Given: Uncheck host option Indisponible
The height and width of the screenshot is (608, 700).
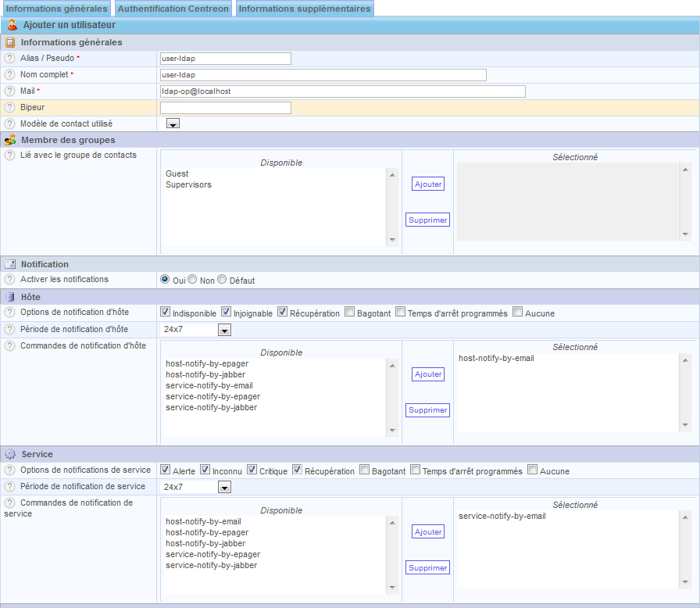Looking at the screenshot, I should click(x=165, y=312).
